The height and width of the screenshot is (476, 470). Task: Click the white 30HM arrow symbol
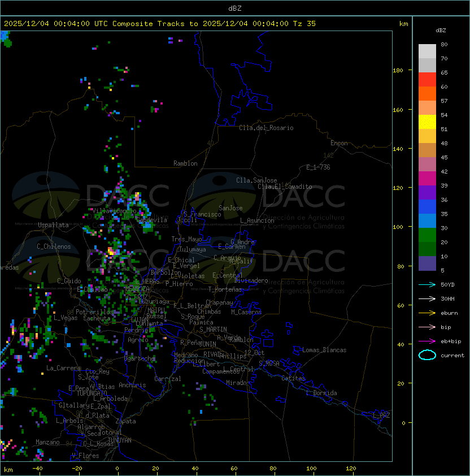click(x=427, y=298)
